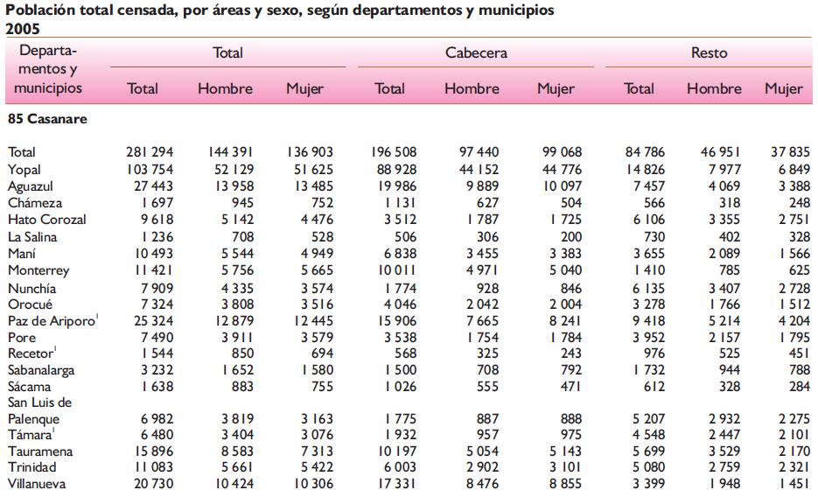Image resolution: width=818 pixels, height=504 pixels.
Task: Click the 'Nunchía' municipality name
Action: tap(31, 289)
